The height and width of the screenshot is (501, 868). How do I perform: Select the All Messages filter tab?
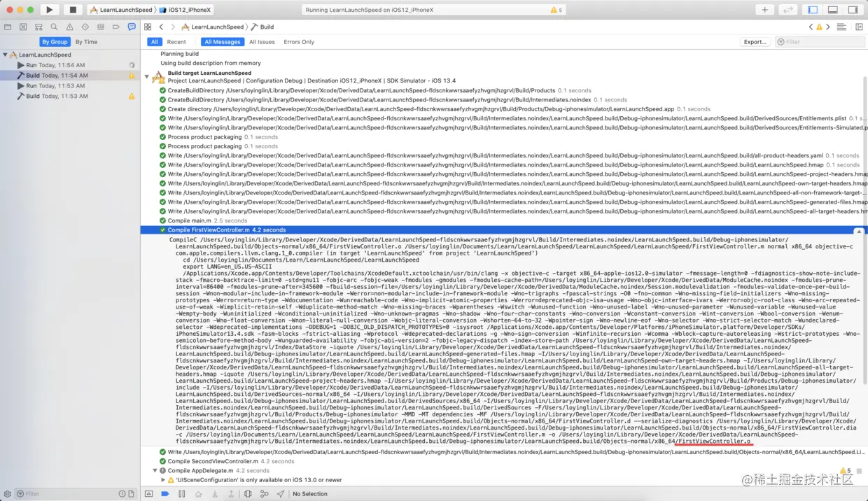click(222, 42)
